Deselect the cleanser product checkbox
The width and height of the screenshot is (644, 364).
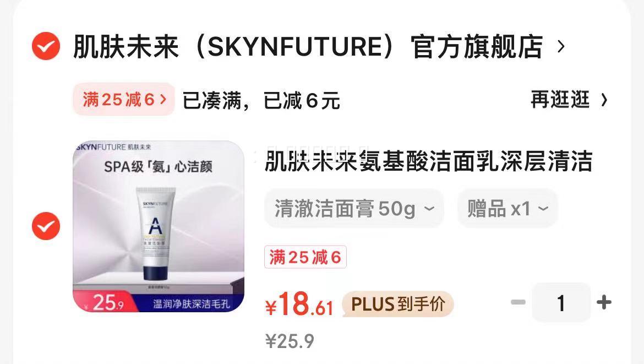pyautogui.click(x=46, y=226)
